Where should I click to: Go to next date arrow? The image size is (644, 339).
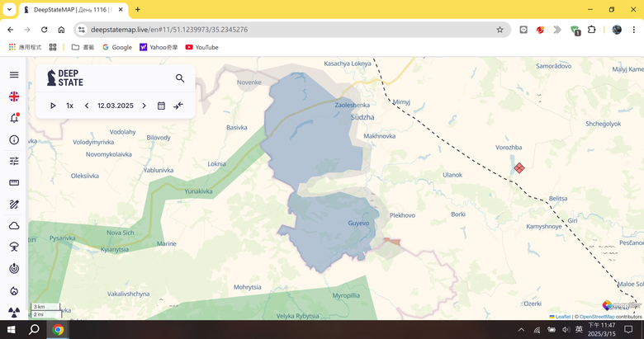point(144,106)
